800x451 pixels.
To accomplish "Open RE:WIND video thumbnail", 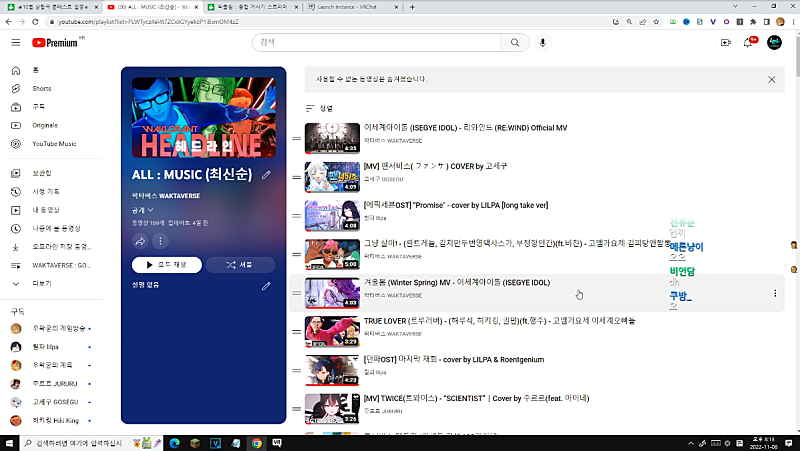I will (332, 138).
